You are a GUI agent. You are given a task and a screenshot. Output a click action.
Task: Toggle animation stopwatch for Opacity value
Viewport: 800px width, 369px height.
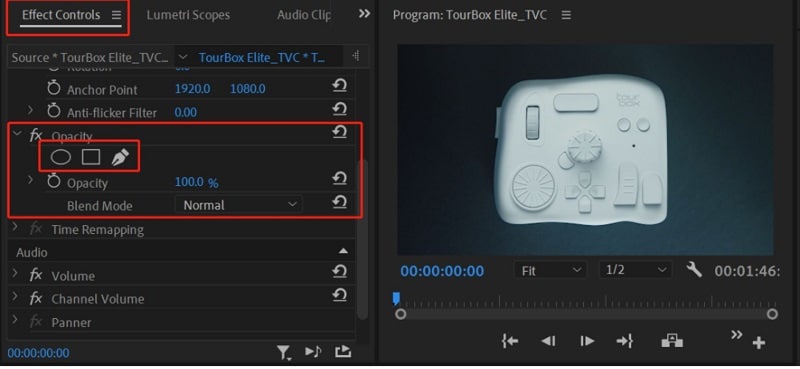54,181
